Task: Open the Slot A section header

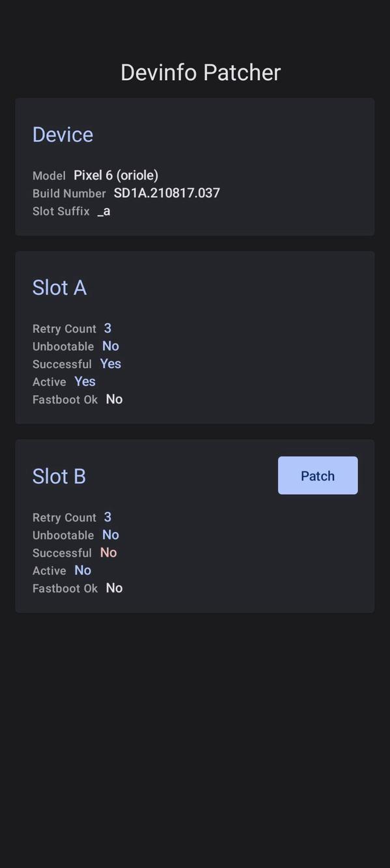Action: tap(59, 287)
